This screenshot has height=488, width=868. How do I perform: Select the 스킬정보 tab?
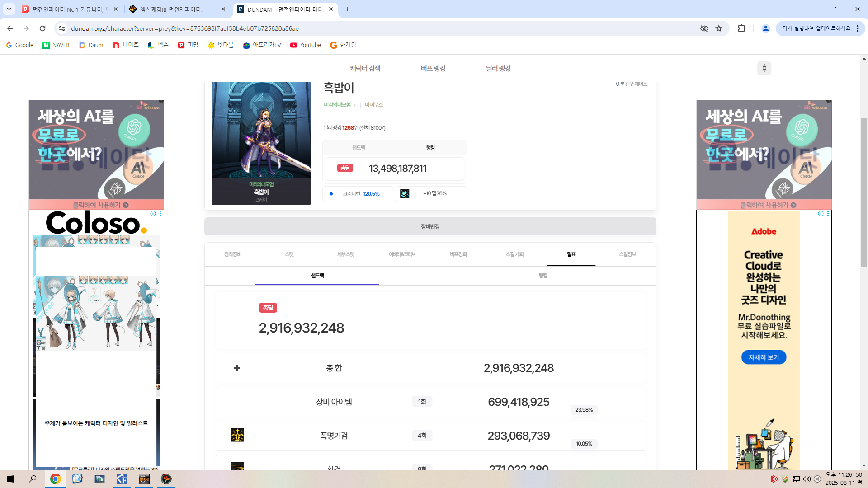pos(627,254)
